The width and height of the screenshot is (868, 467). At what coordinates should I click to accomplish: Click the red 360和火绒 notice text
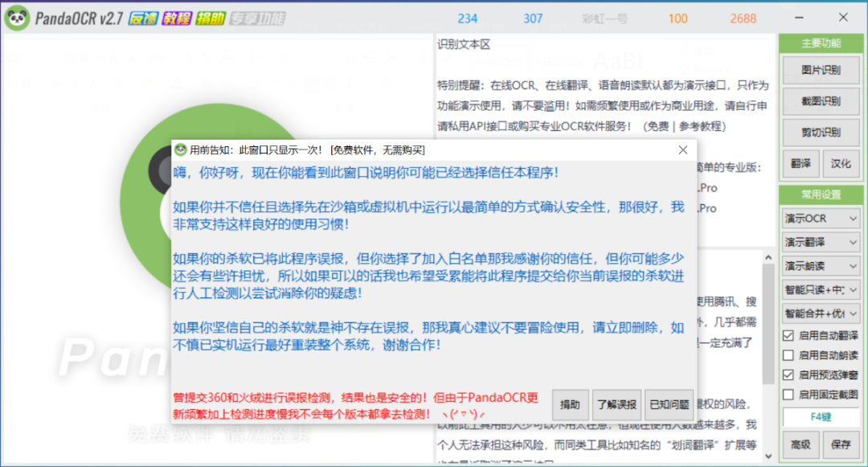355,406
